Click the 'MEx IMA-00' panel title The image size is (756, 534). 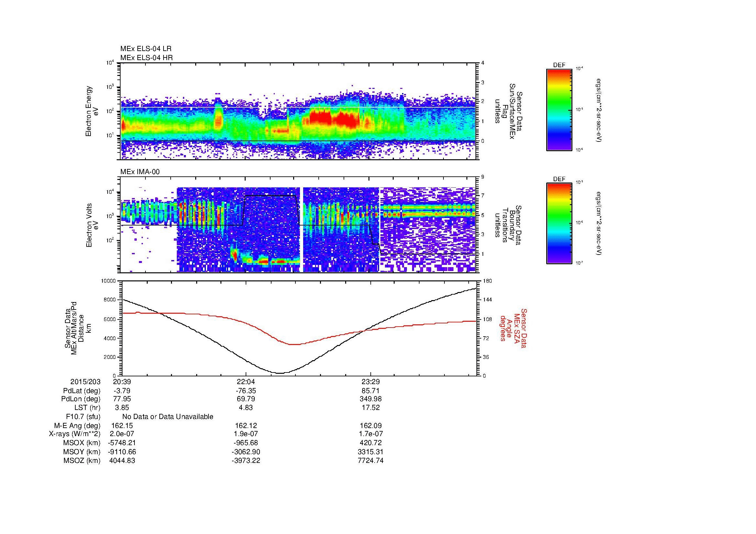tap(140, 172)
